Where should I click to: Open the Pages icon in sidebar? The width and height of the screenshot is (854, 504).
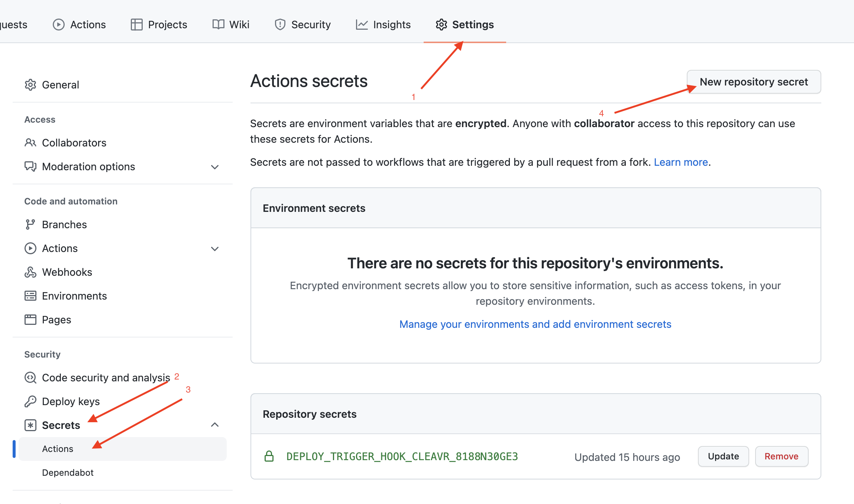pyautogui.click(x=30, y=320)
